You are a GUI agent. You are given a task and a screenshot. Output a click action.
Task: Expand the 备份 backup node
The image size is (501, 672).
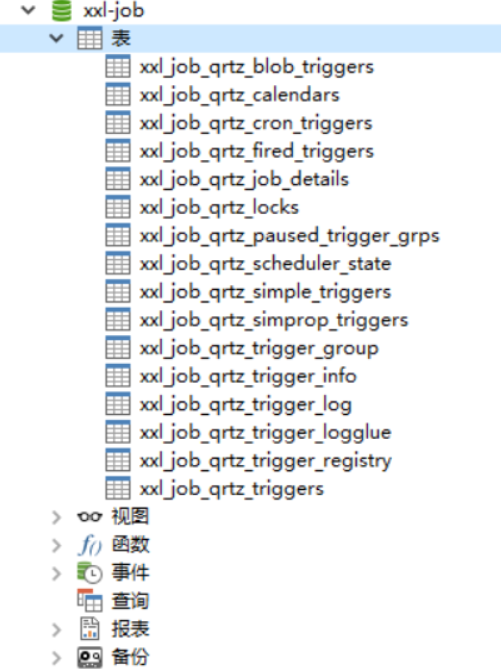[x=56, y=657]
